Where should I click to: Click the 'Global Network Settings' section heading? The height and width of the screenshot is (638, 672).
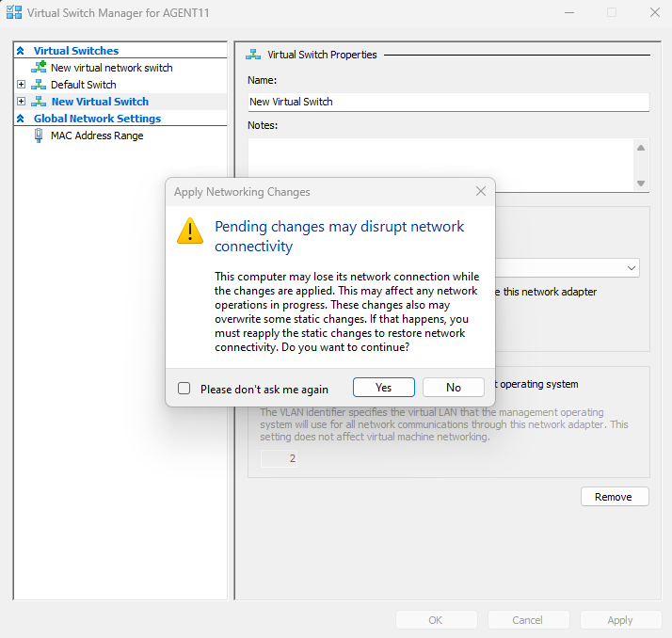[x=97, y=119]
